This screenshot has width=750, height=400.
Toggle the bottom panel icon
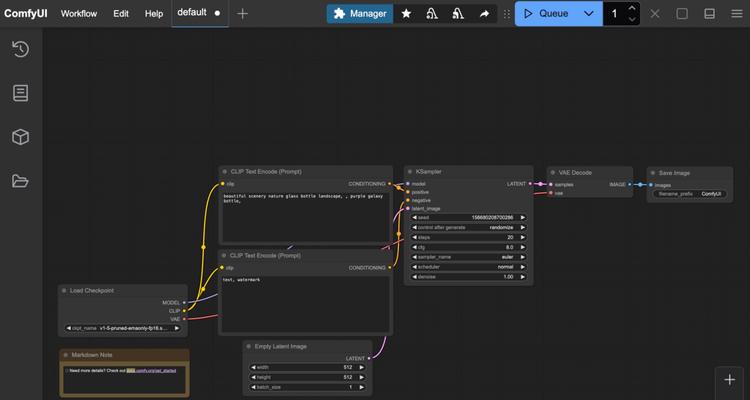click(709, 14)
